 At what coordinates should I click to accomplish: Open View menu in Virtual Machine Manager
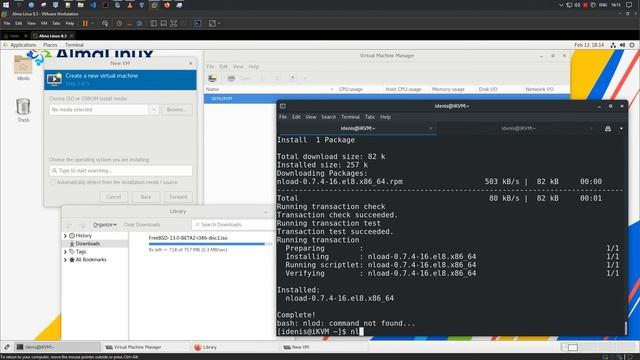click(238, 67)
